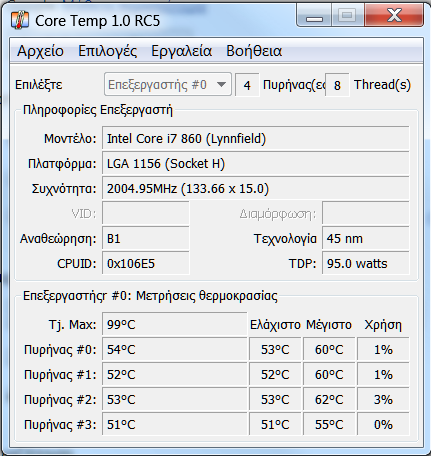431x456 pixels.
Task: Click the core count box showing 4
Action: [247, 85]
